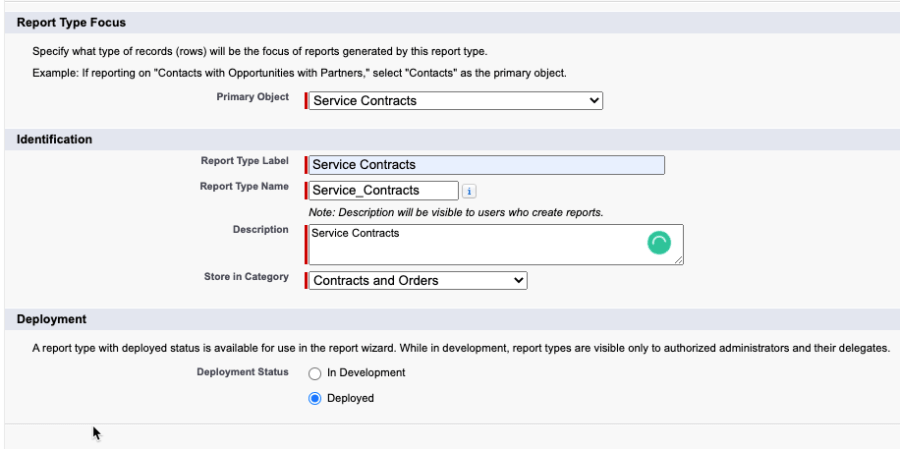Click the green Grammarly icon in Description
Image resolution: width=900 pixels, height=449 pixels.
[x=659, y=243]
